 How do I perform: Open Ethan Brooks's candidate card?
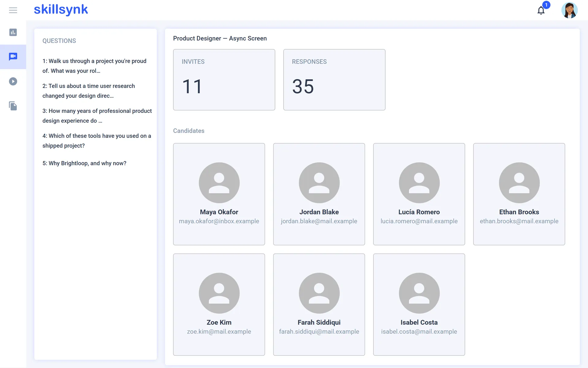[x=519, y=194]
